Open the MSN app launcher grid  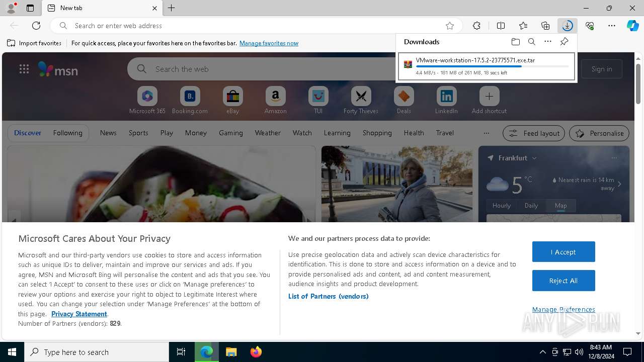pos(24,69)
